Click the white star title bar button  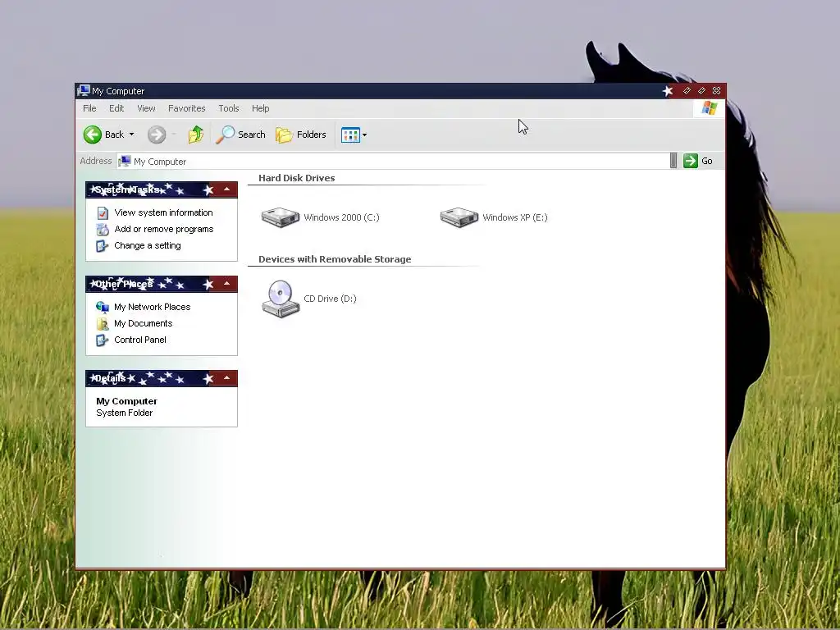(x=668, y=91)
